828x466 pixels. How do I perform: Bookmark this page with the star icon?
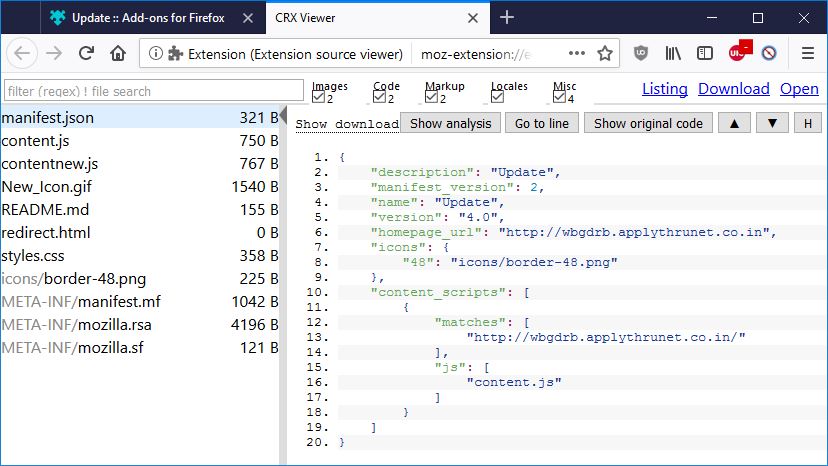click(x=606, y=54)
